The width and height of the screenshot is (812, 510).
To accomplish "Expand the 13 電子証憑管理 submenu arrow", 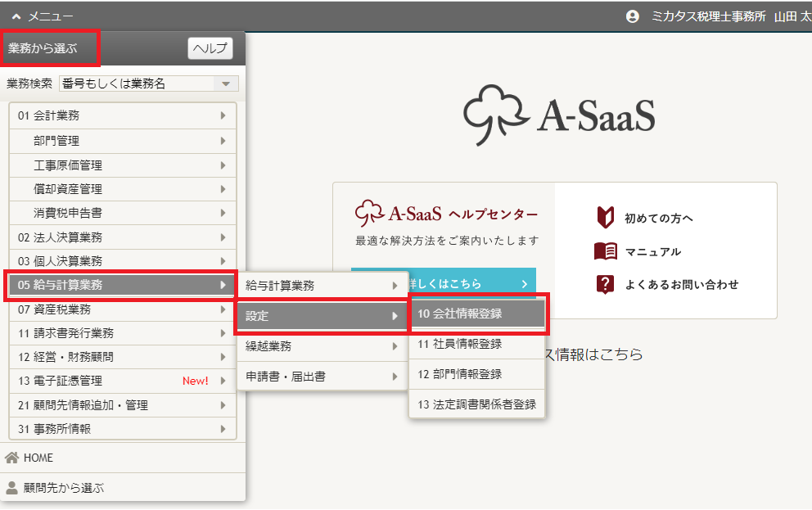I will (223, 381).
